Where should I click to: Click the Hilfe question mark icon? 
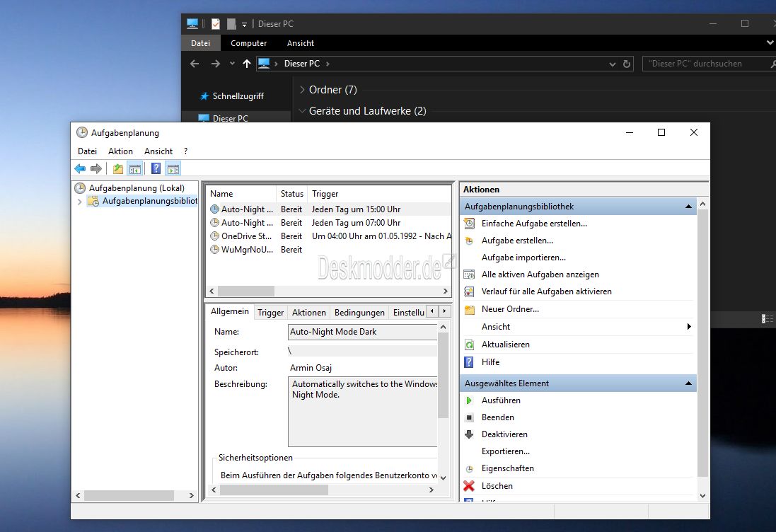pos(469,362)
